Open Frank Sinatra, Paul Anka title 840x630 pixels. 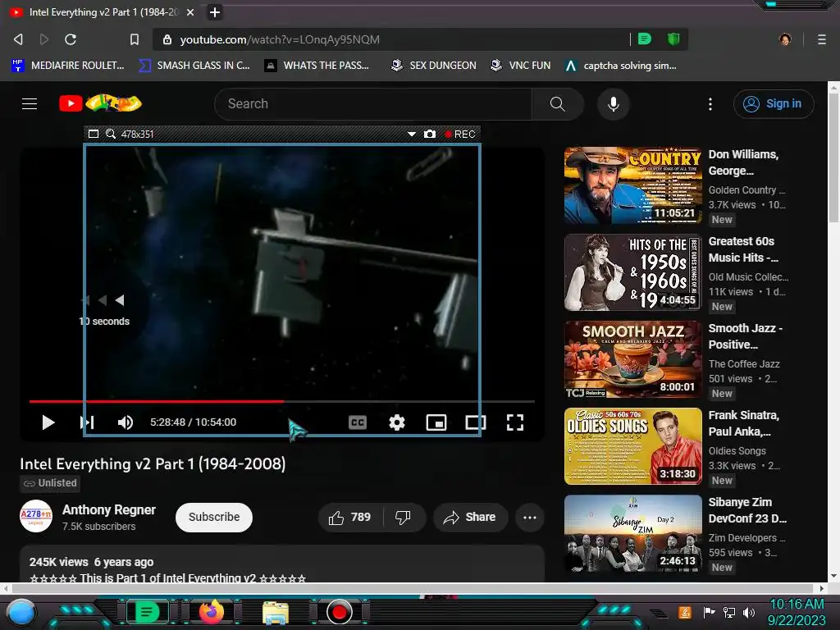click(743, 423)
